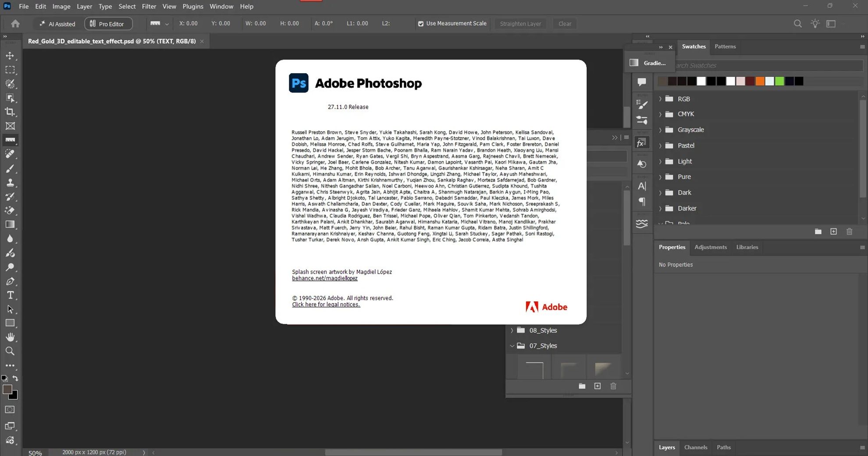868x456 pixels.
Task: Click the AI Assisted button
Action: pos(57,24)
